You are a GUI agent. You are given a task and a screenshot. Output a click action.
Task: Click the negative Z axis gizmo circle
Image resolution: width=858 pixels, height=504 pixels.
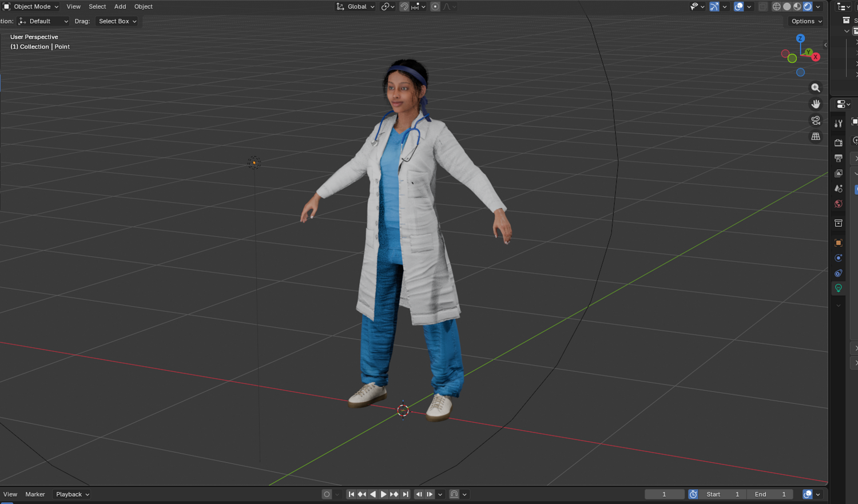pos(800,72)
